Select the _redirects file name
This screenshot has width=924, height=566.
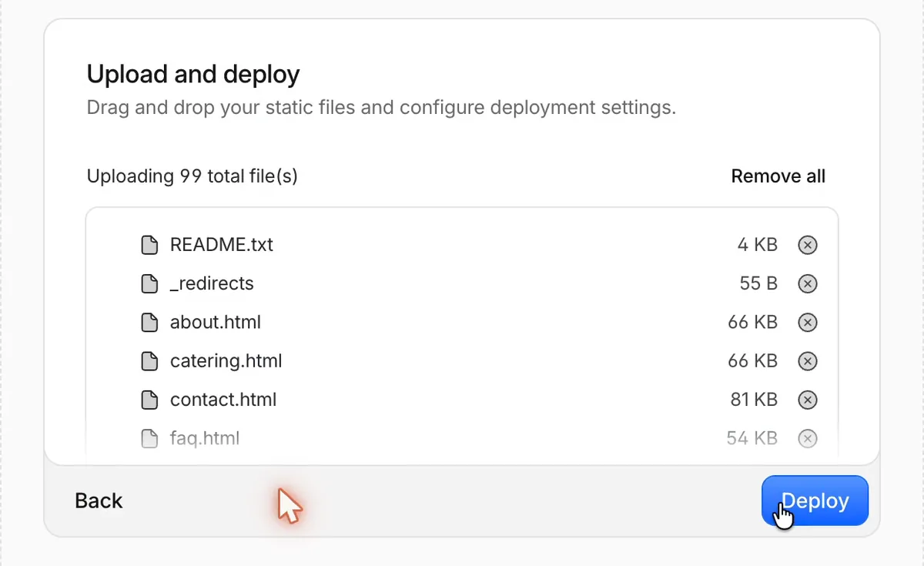[212, 283]
